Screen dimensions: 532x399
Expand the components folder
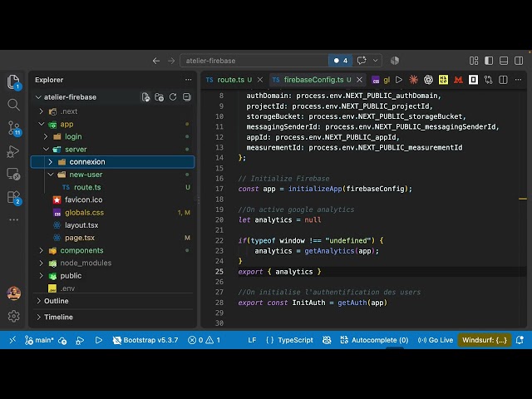point(41,250)
